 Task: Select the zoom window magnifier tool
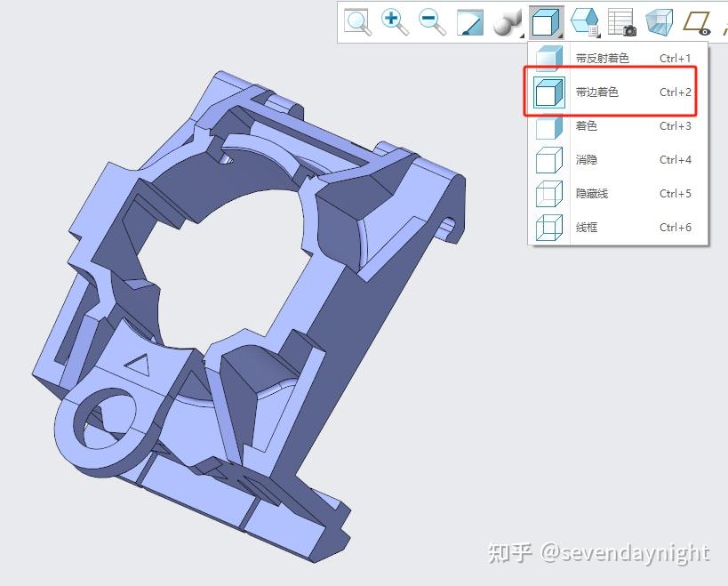[x=358, y=22]
